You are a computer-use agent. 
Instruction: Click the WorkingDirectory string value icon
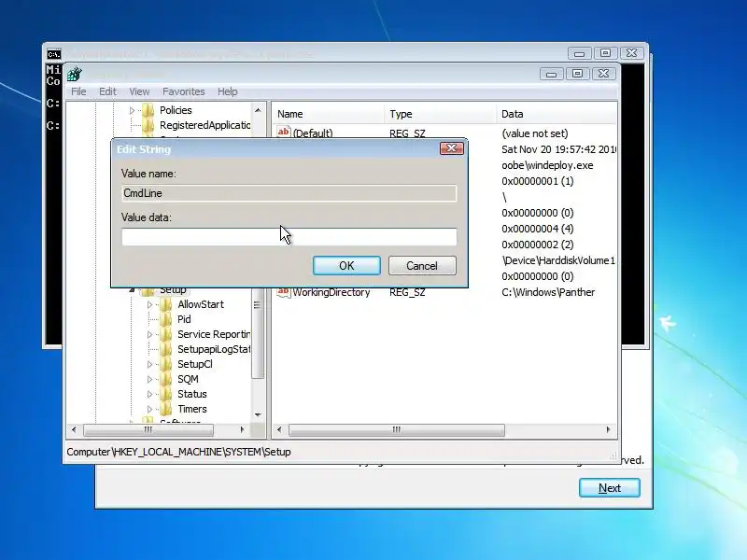click(284, 292)
